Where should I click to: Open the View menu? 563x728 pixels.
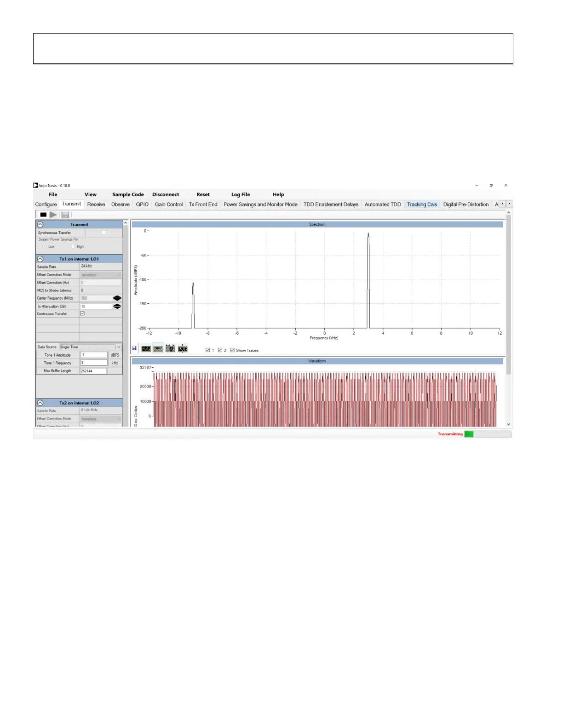[x=91, y=194]
